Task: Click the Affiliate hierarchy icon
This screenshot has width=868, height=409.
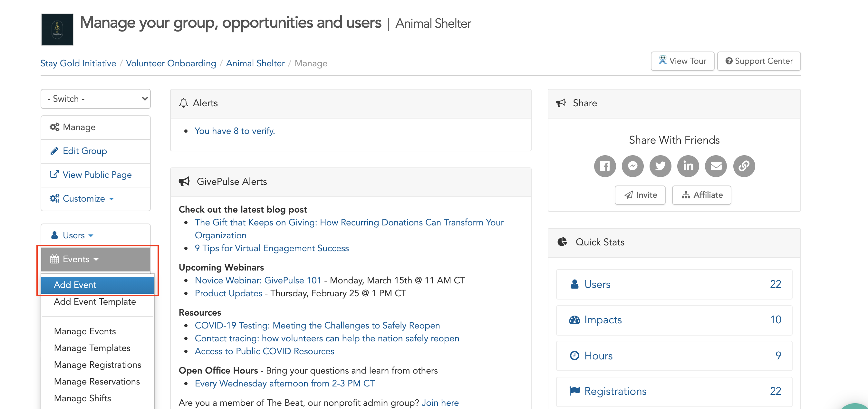Action: click(686, 195)
